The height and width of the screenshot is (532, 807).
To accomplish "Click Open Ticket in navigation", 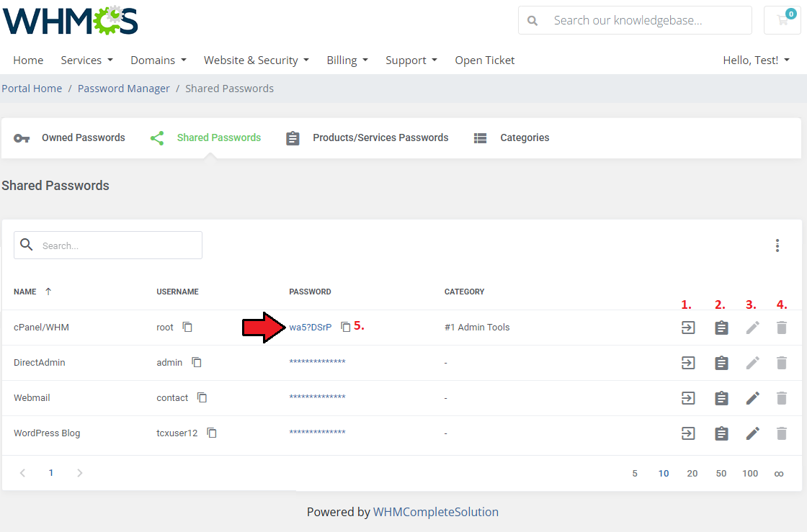I will (x=485, y=60).
